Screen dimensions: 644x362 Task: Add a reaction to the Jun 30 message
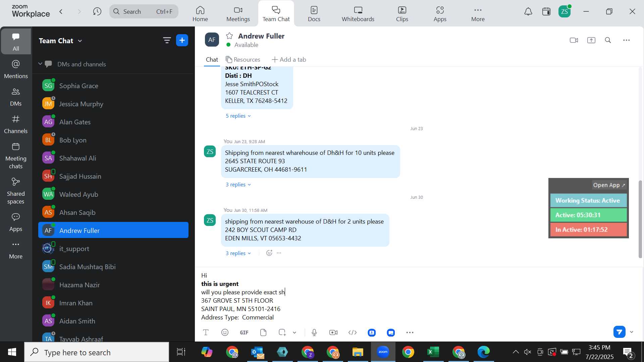tap(269, 253)
